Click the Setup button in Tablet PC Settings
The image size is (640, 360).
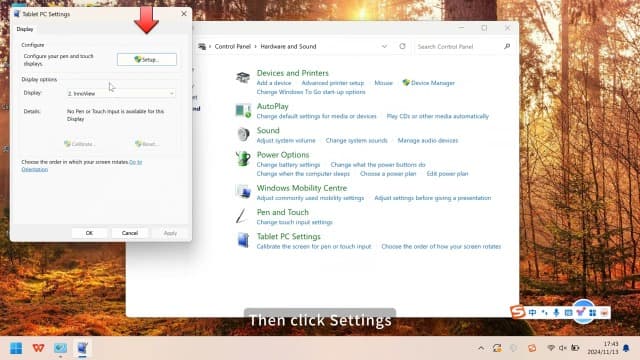[147, 60]
